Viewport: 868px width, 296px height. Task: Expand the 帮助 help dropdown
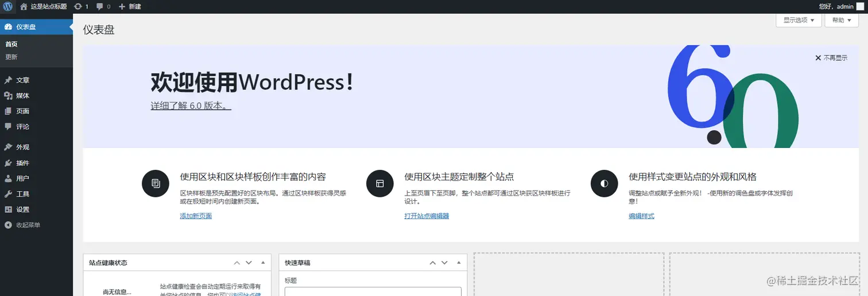(x=842, y=20)
